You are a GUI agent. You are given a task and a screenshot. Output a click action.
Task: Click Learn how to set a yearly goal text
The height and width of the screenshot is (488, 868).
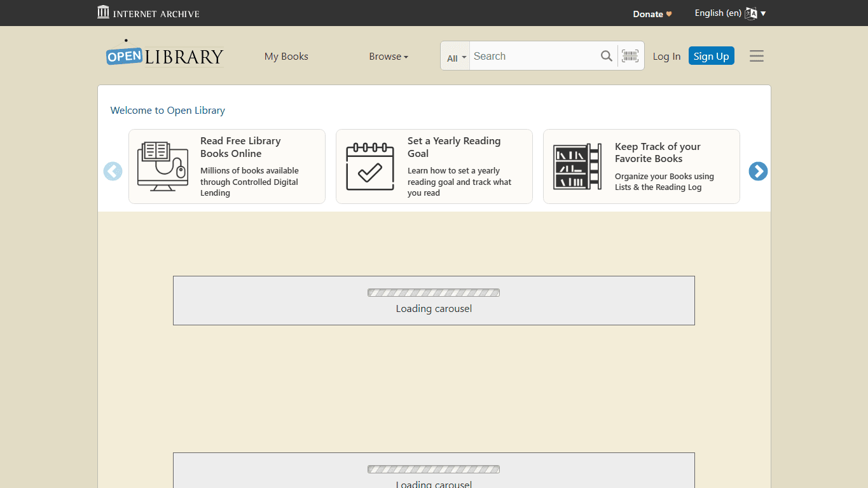459,182
